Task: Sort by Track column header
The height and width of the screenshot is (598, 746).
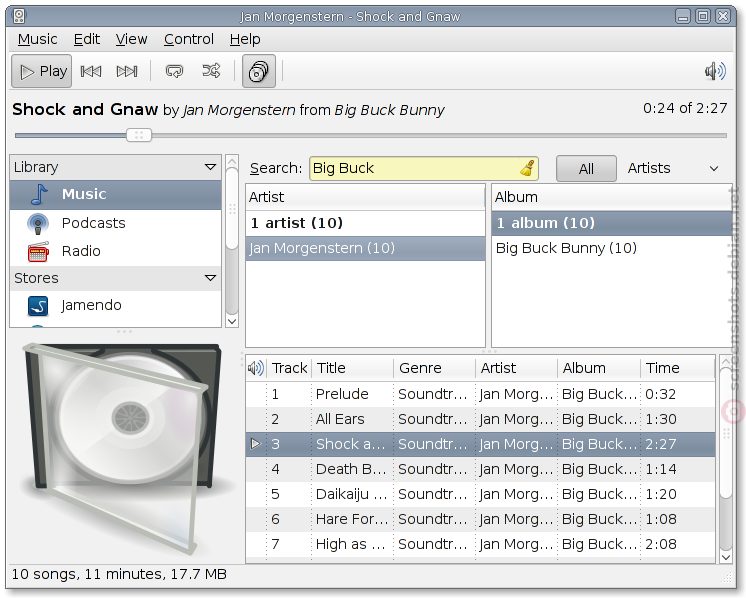Action: coord(289,368)
